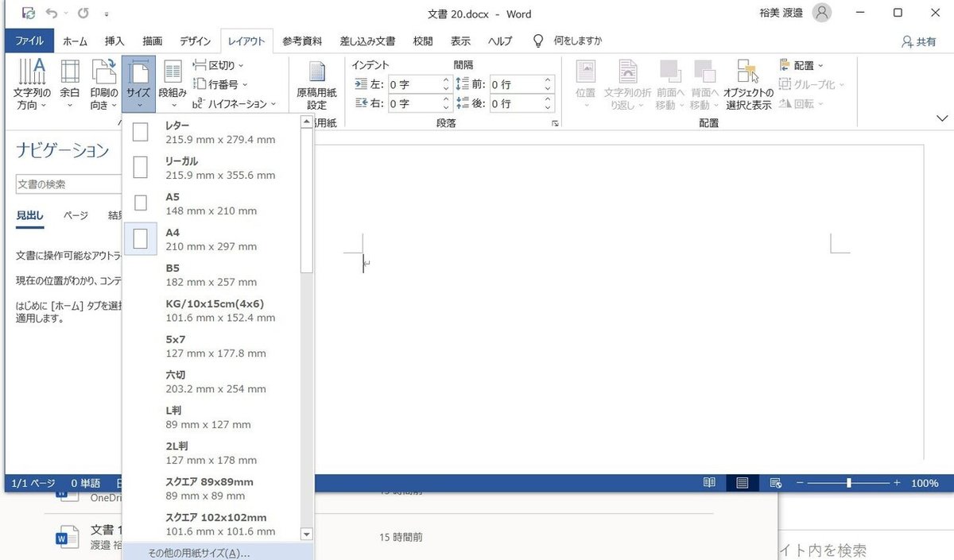
Task: Click the zoom slider handle
Action: tap(849, 483)
